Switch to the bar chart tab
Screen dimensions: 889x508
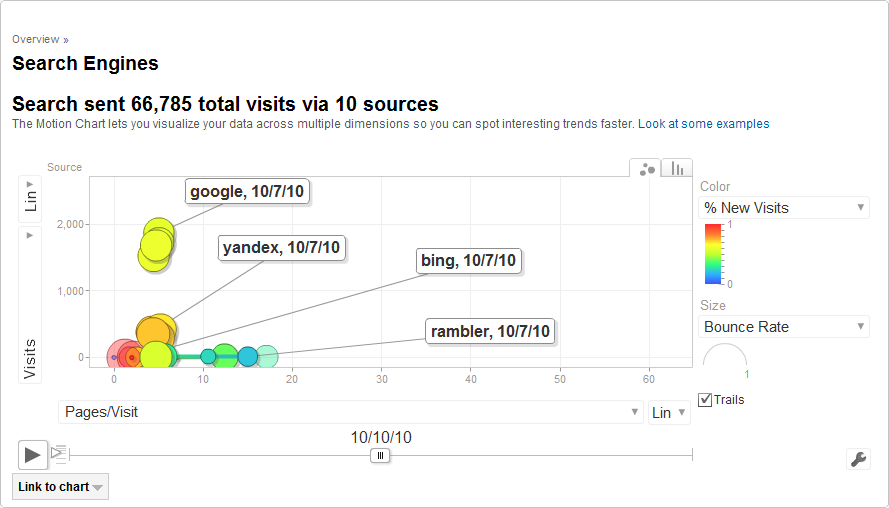pos(677,168)
